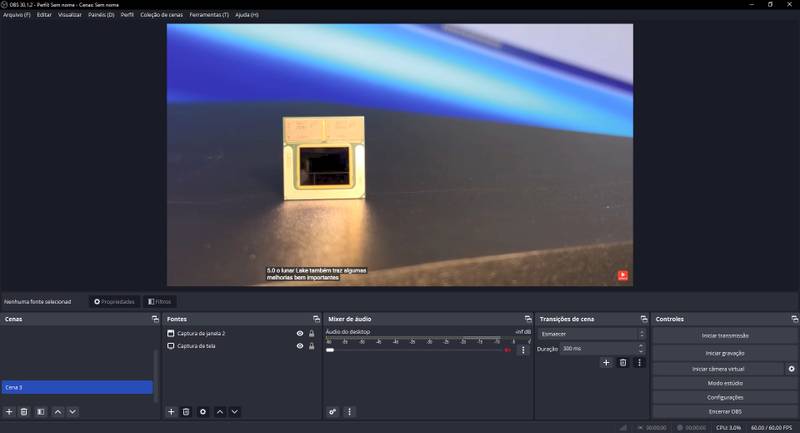Toggle Modo estúdio
This screenshot has width=800, height=433.
[724, 383]
